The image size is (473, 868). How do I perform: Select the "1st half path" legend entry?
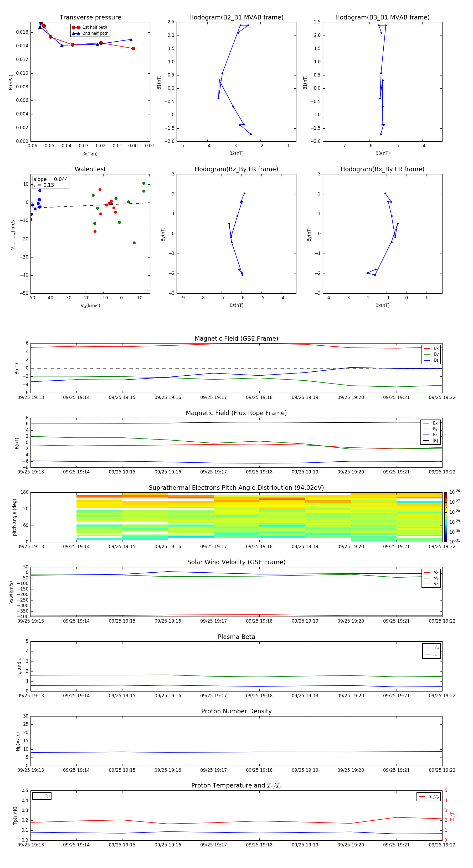pyautogui.click(x=90, y=27)
